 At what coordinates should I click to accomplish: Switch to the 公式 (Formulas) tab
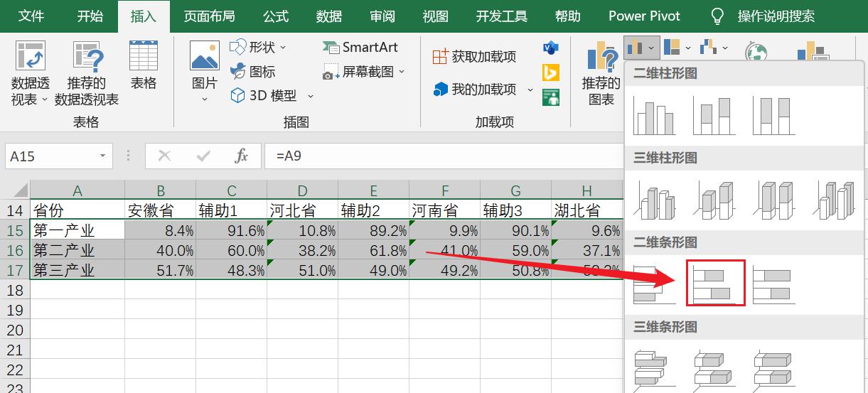[276, 16]
